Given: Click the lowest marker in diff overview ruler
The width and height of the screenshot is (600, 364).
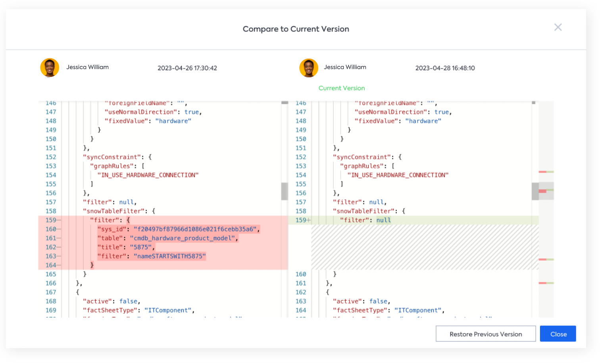Looking at the screenshot, I should point(546,283).
